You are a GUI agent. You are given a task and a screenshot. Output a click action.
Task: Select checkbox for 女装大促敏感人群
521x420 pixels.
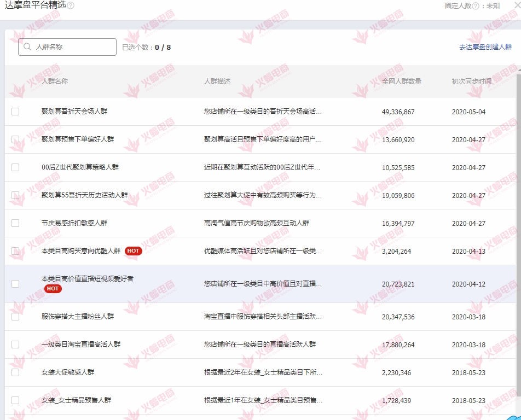tap(15, 372)
